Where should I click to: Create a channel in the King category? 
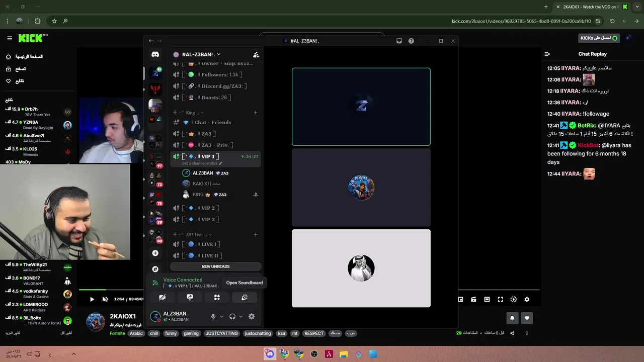tap(256, 113)
